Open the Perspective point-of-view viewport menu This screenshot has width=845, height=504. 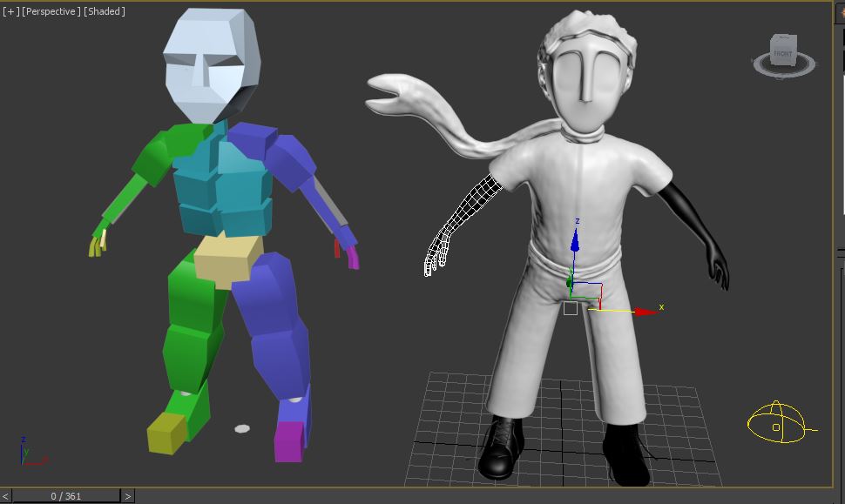[51, 11]
